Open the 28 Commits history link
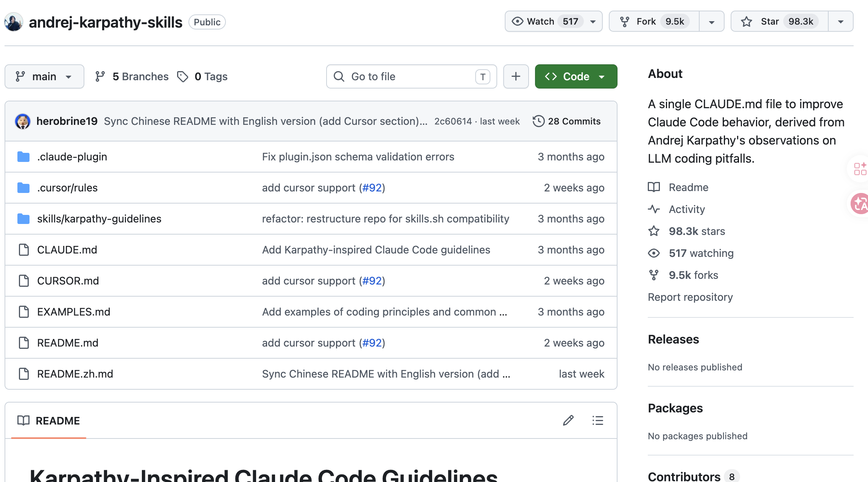The height and width of the screenshot is (482, 868). pyautogui.click(x=566, y=121)
